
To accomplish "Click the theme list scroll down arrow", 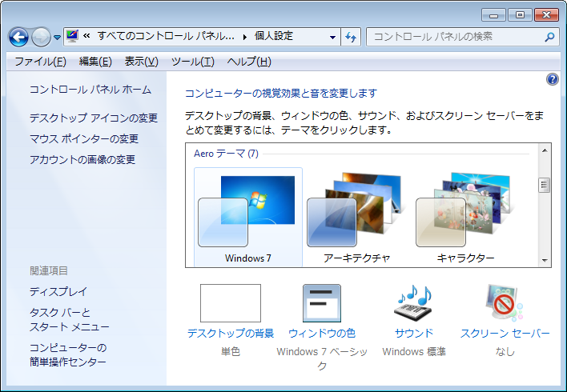I will coord(545,260).
